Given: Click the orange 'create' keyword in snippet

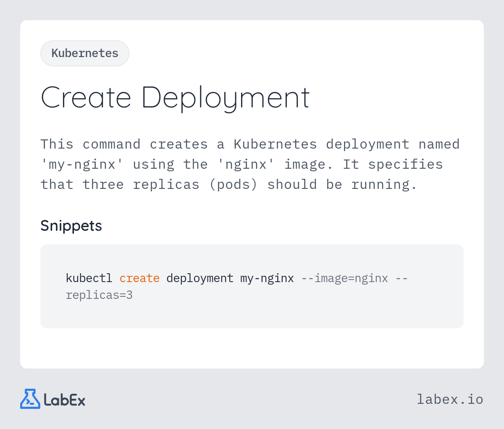Looking at the screenshot, I should pyautogui.click(x=139, y=278).
